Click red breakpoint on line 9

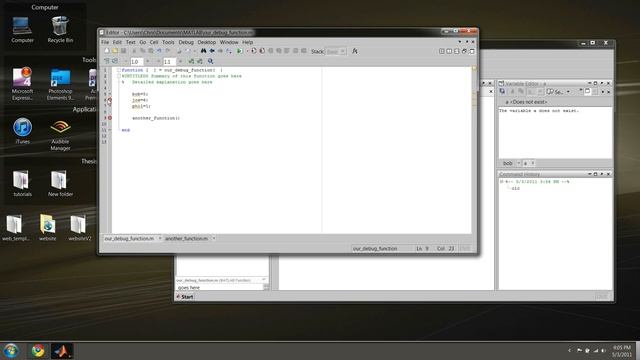coord(110,118)
